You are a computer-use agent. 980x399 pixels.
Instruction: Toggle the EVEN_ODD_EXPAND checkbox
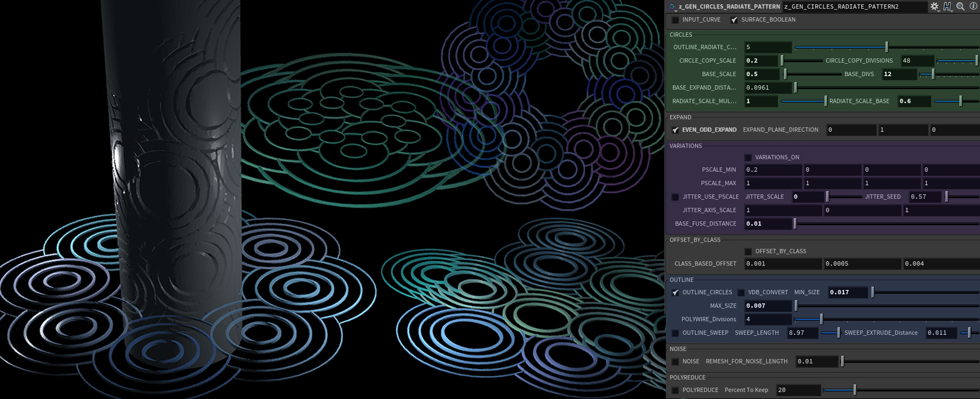[675, 130]
